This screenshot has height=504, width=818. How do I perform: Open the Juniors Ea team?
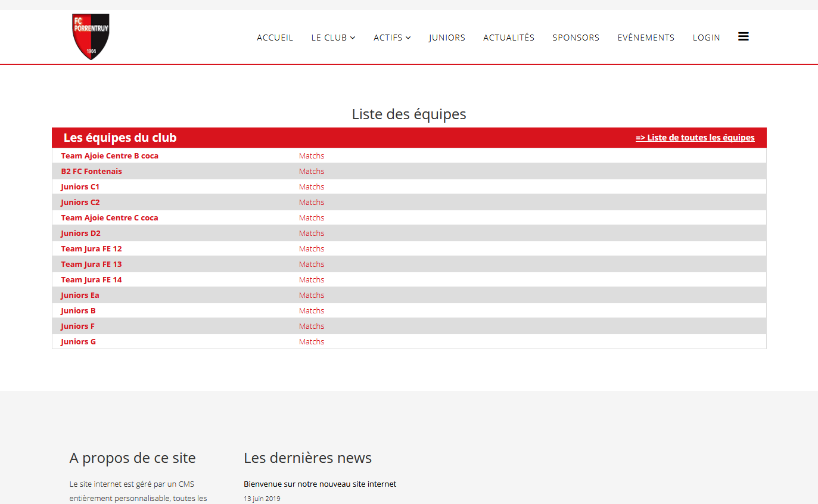[x=80, y=295]
